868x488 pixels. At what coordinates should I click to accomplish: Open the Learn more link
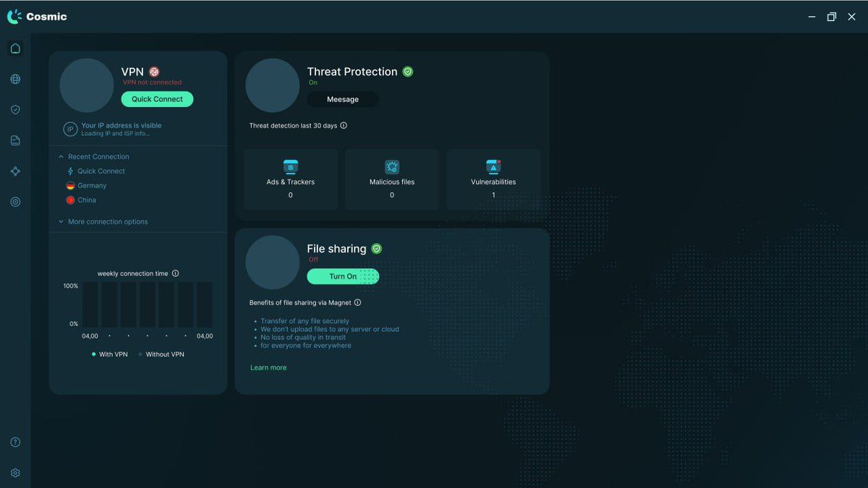(x=268, y=367)
